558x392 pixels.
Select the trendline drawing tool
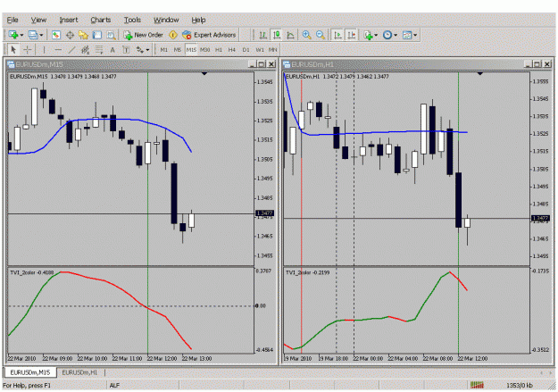coord(71,50)
